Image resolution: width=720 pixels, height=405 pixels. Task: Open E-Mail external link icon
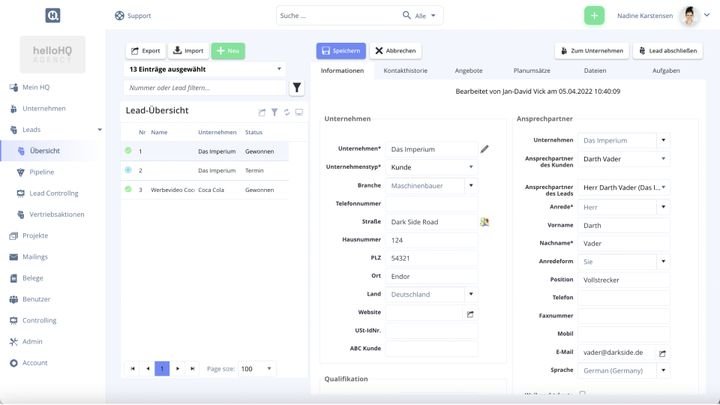tap(662, 354)
